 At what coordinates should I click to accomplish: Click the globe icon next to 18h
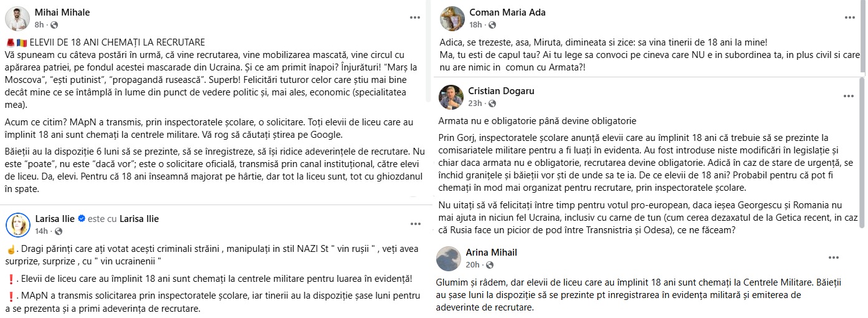[492, 25]
